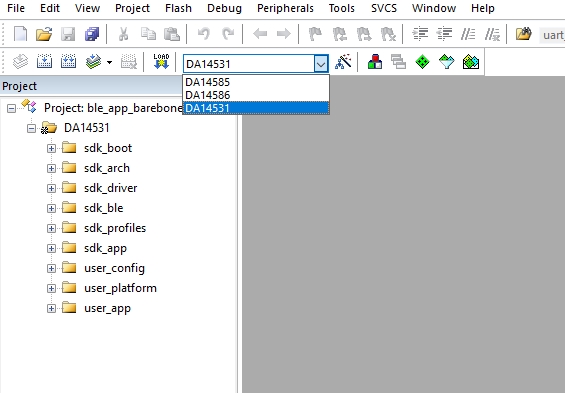565x393 pixels.
Task: Click the target combo box dropdown arrow
Action: click(321, 64)
